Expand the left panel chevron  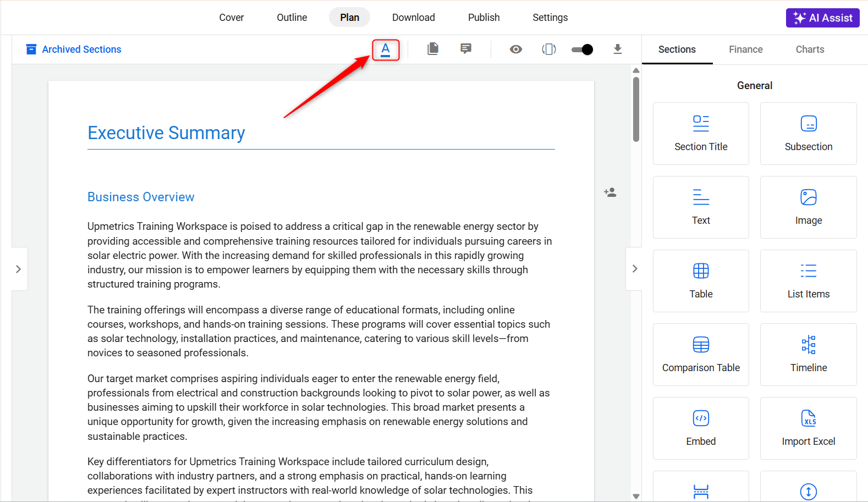(19, 269)
